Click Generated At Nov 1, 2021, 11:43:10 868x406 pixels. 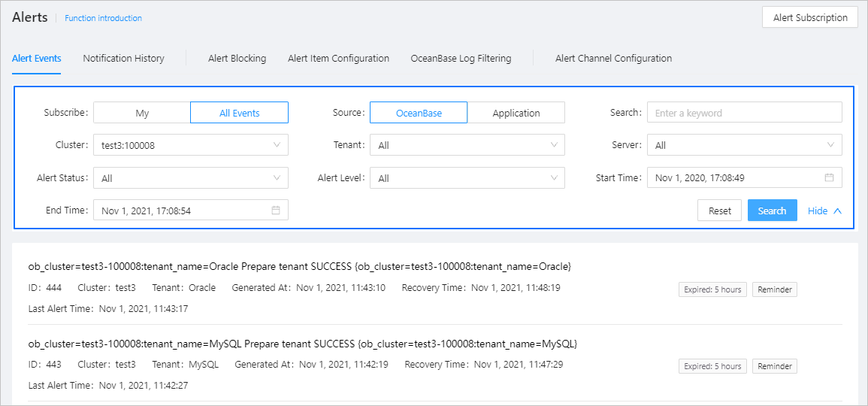(x=308, y=288)
